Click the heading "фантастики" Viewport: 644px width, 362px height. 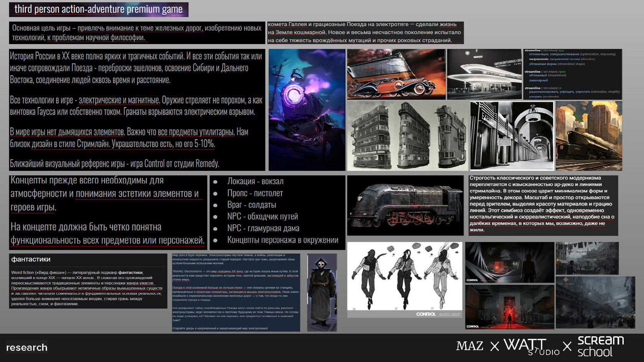(x=31, y=259)
